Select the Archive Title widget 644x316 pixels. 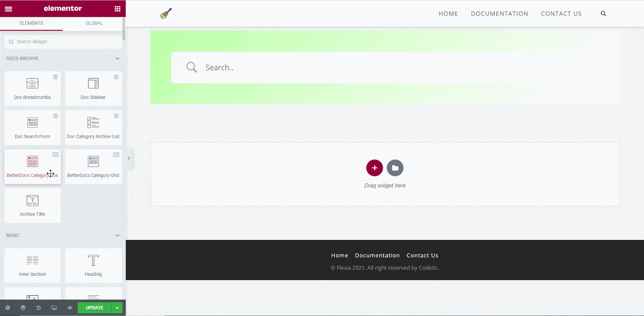33,206
